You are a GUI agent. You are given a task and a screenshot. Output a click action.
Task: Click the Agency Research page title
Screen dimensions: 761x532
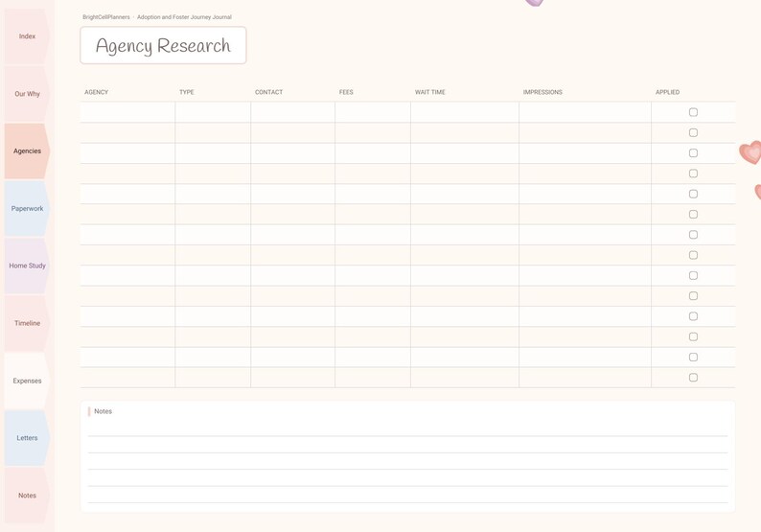click(163, 46)
